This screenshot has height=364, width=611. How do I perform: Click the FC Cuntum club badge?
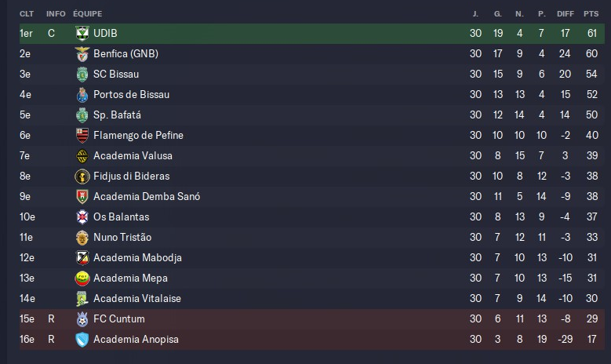[x=82, y=318]
